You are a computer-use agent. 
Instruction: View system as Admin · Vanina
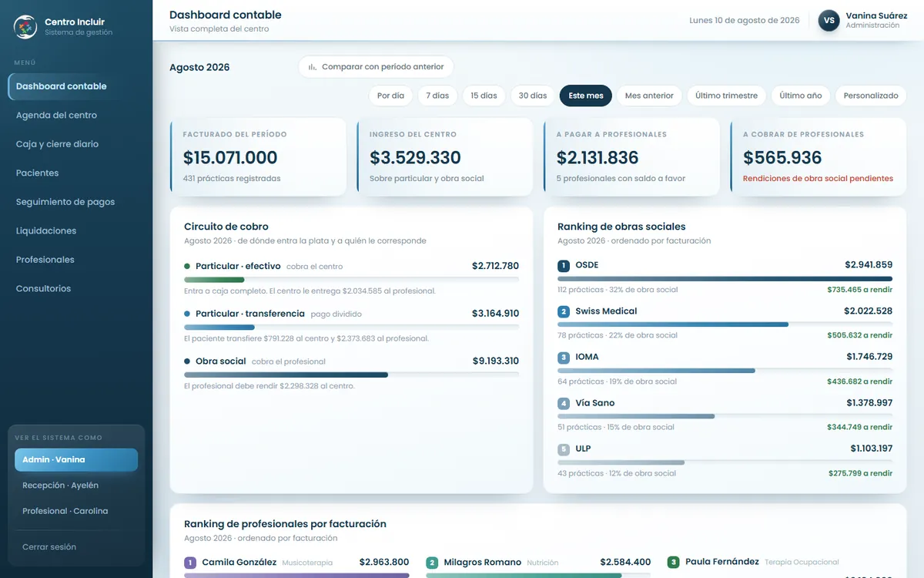[x=76, y=460]
